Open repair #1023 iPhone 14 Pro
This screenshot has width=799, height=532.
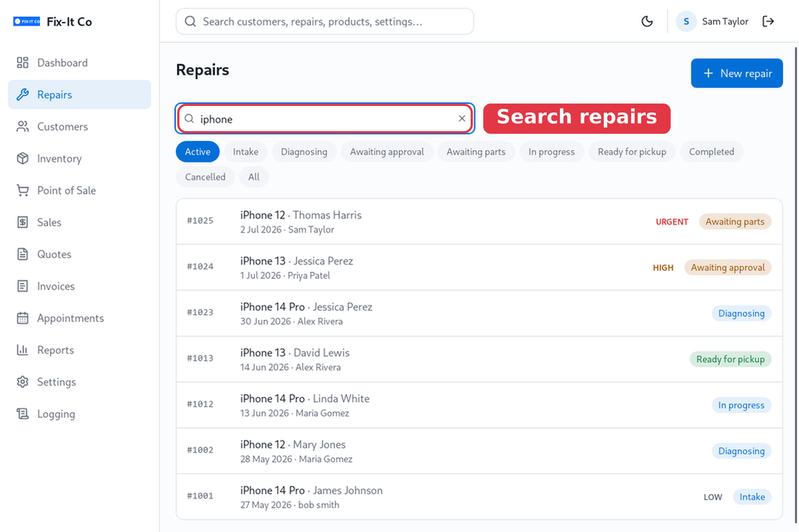tap(479, 313)
